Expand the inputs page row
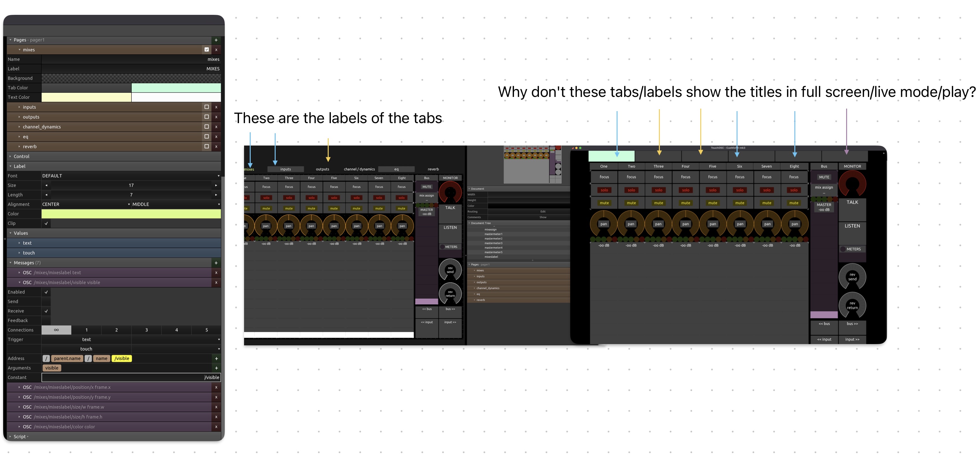The height and width of the screenshot is (459, 980). [19, 107]
